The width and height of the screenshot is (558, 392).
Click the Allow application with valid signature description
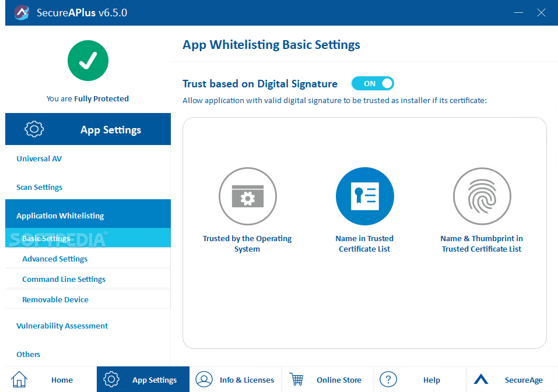tap(335, 101)
